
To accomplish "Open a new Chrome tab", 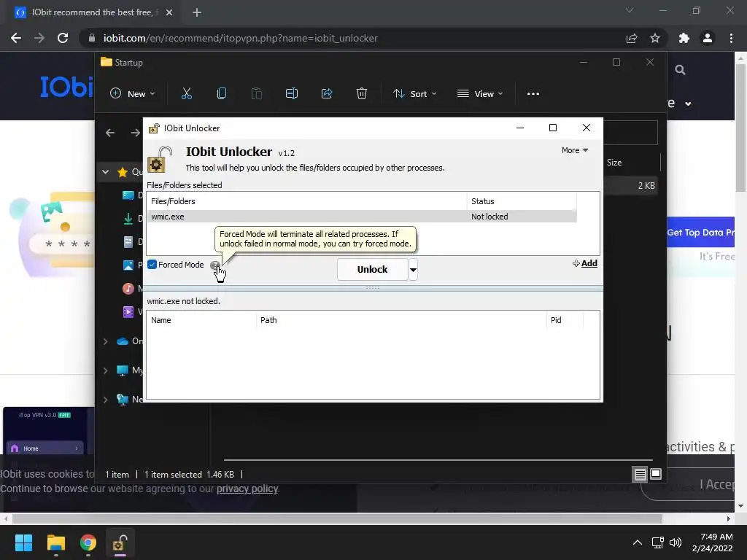I will tap(197, 12).
